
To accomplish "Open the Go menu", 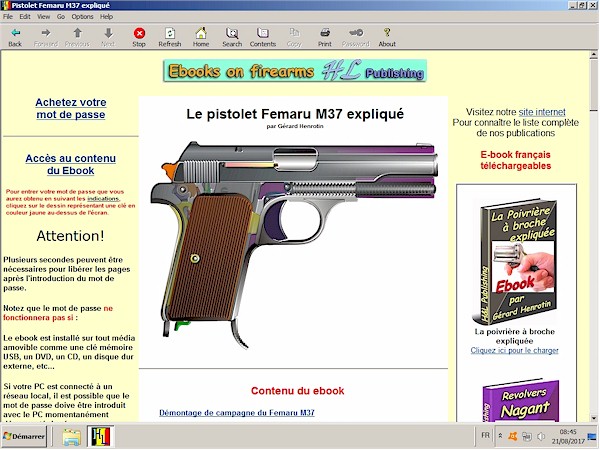I will tap(61, 16).
